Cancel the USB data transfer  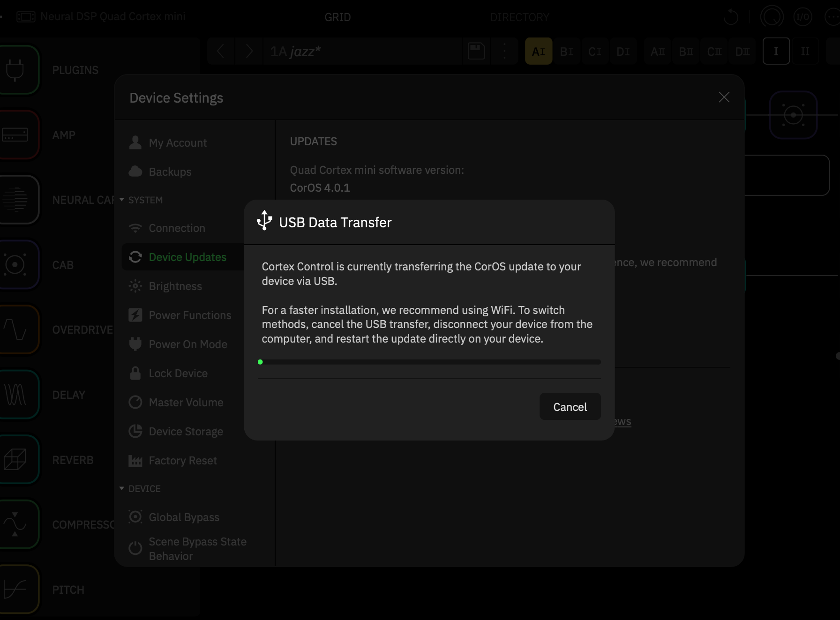coord(570,407)
